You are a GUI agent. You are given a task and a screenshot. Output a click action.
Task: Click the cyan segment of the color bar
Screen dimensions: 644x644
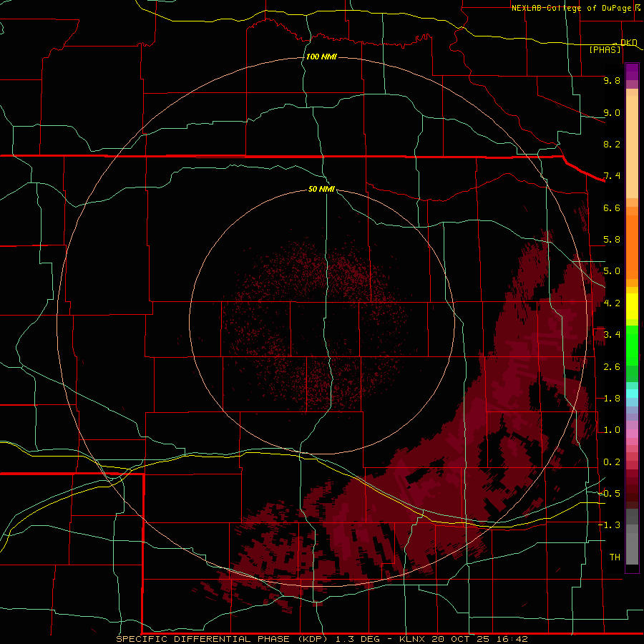pos(632,394)
